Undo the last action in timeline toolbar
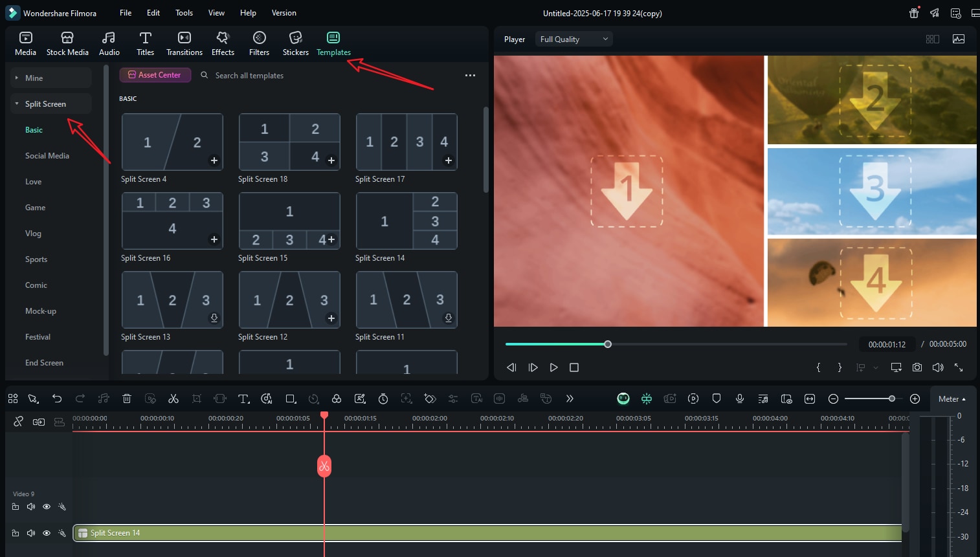The width and height of the screenshot is (980, 557). tap(57, 399)
